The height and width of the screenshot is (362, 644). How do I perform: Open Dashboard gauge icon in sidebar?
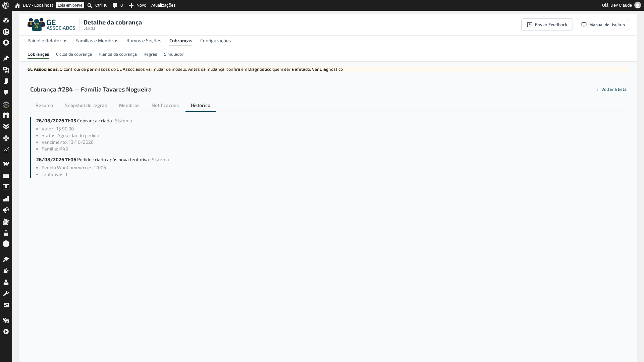point(6,20)
